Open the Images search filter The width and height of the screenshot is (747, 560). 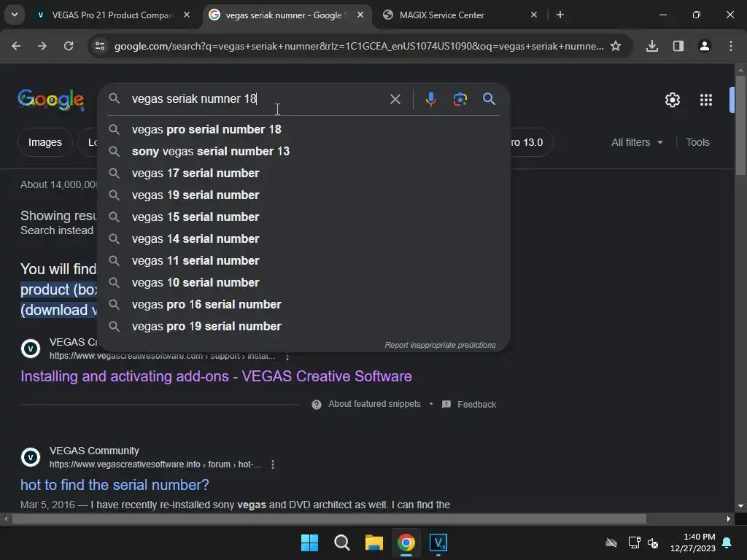coord(44,142)
